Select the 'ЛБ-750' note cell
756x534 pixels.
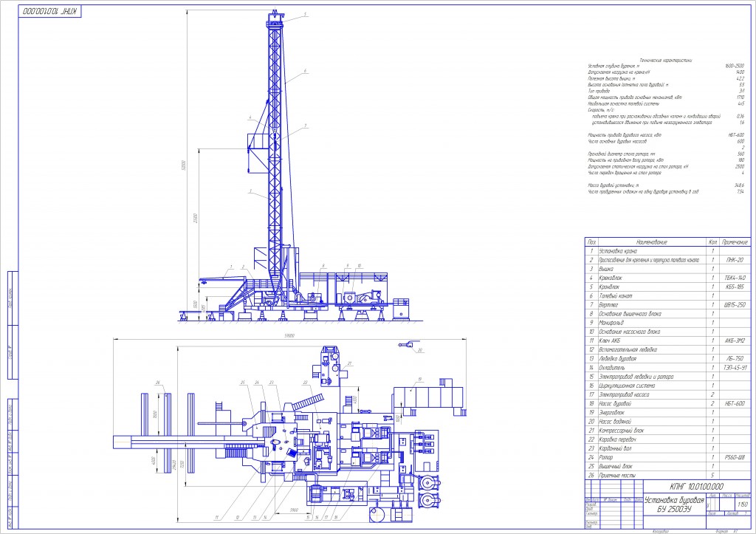click(x=735, y=359)
